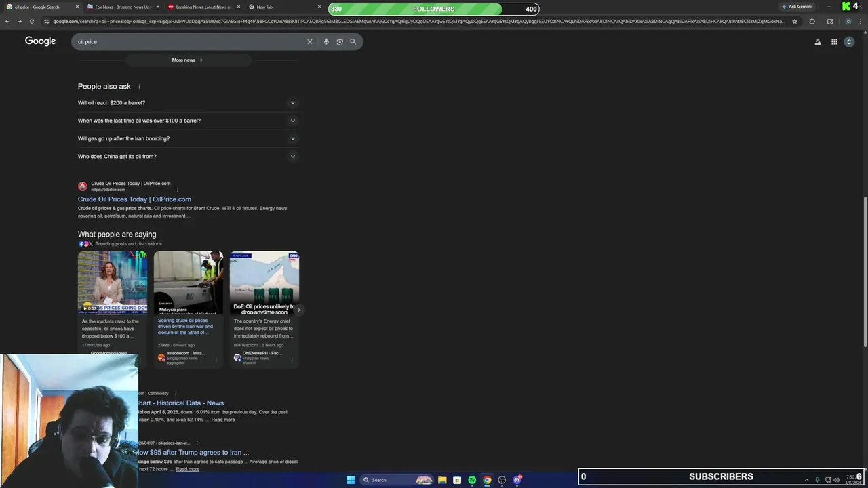This screenshot has height=488, width=868.
Task: Click the 'https://oilprice.com' URL text
Action: click(x=108, y=190)
